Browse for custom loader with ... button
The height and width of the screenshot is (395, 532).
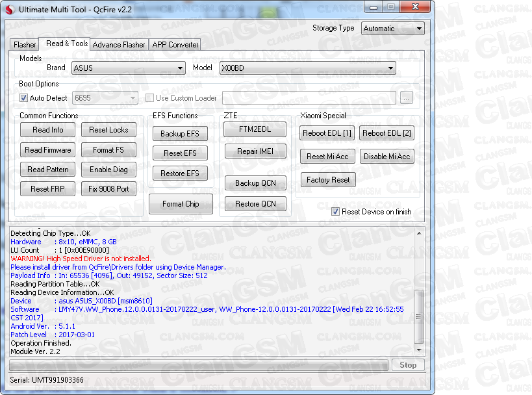pyautogui.click(x=406, y=98)
